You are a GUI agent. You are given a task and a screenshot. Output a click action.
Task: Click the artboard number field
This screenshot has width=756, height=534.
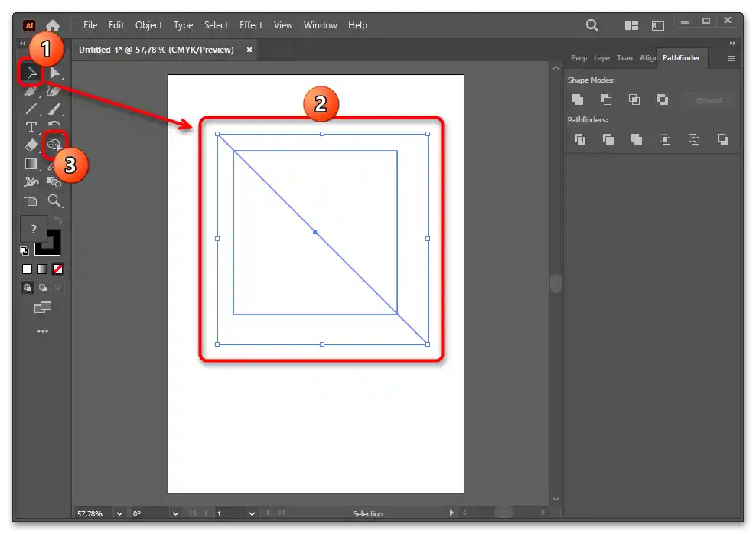(230, 514)
